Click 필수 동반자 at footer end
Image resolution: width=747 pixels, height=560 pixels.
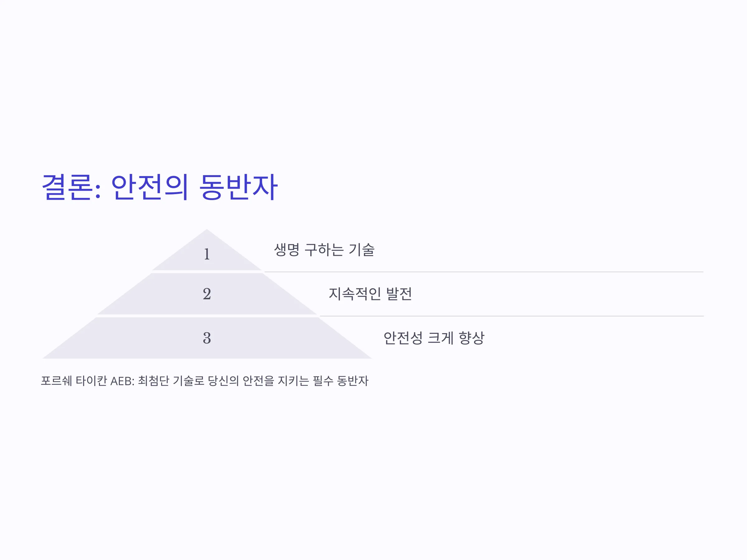341,381
